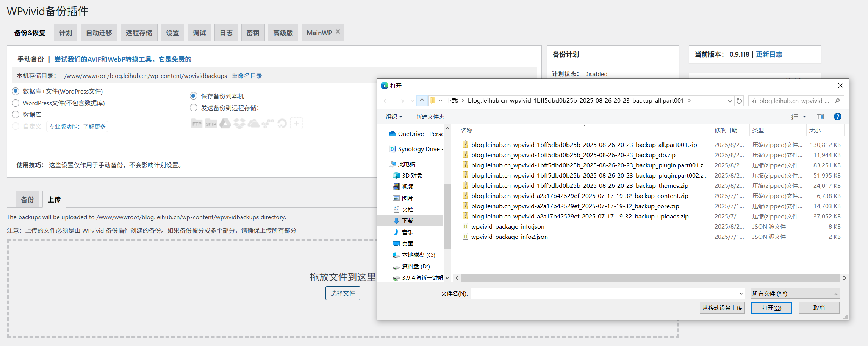Image resolution: width=868 pixels, height=346 pixels.
Task: Select send backup to remote storage
Action: pos(194,108)
